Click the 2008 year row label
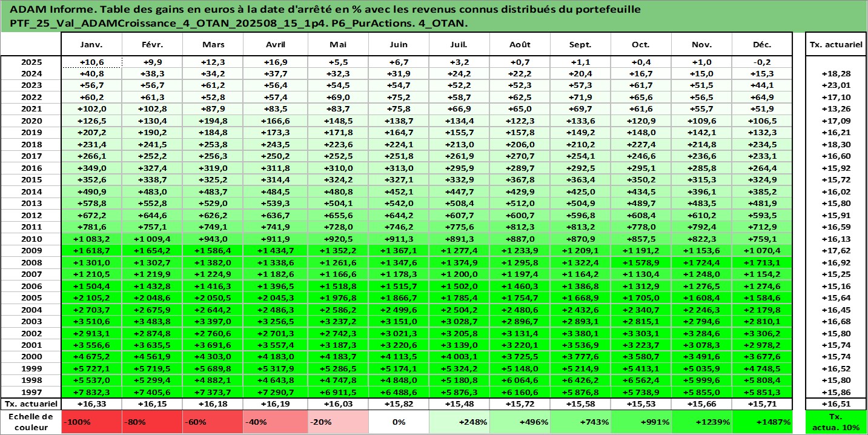The width and height of the screenshot is (868, 435). point(31,262)
